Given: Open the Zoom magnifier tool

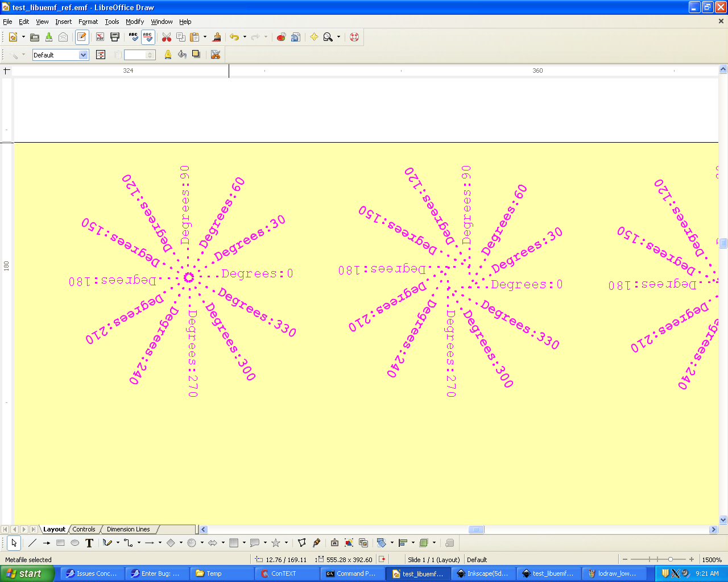Looking at the screenshot, I should (328, 37).
